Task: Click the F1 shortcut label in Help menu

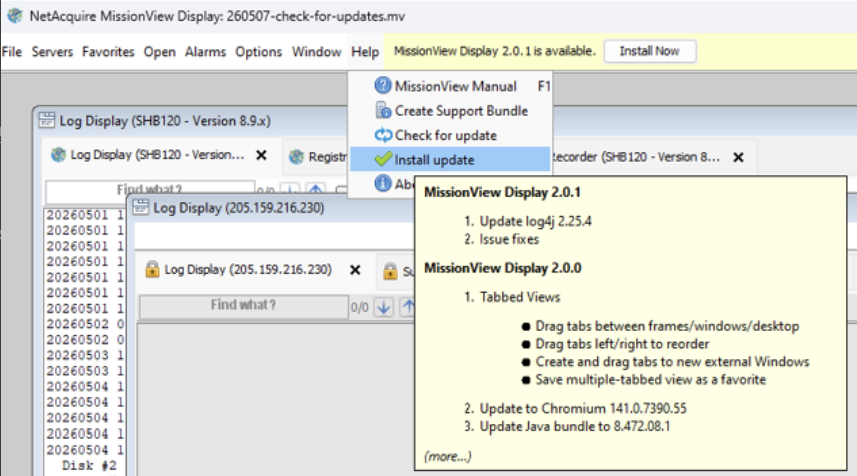Action: coord(543,86)
